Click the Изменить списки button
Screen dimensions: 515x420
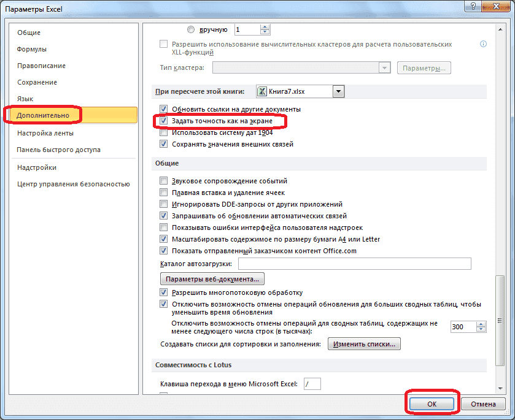[x=365, y=343]
